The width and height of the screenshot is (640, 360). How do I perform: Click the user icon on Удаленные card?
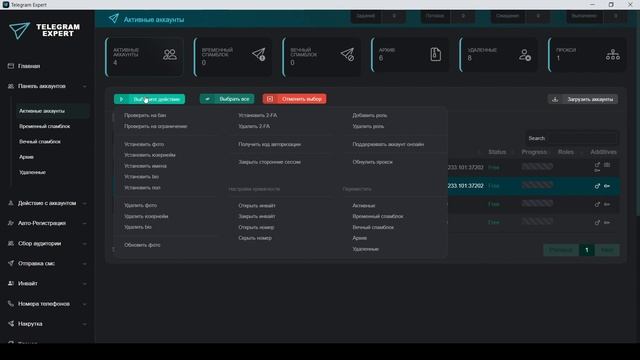[x=525, y=55]
